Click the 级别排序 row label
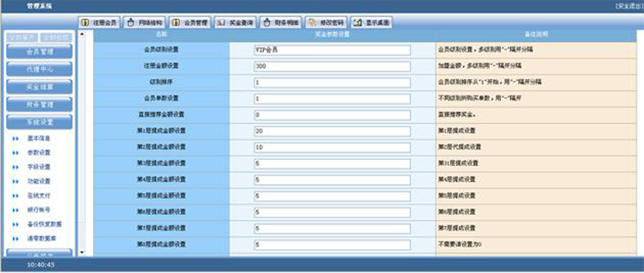 coord(162,82)
